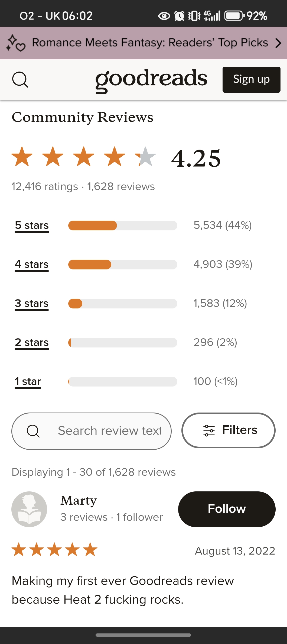Viewport: 287px width, 644px height.
Task: Click the Sign up button
Action: tap(251, 80)
